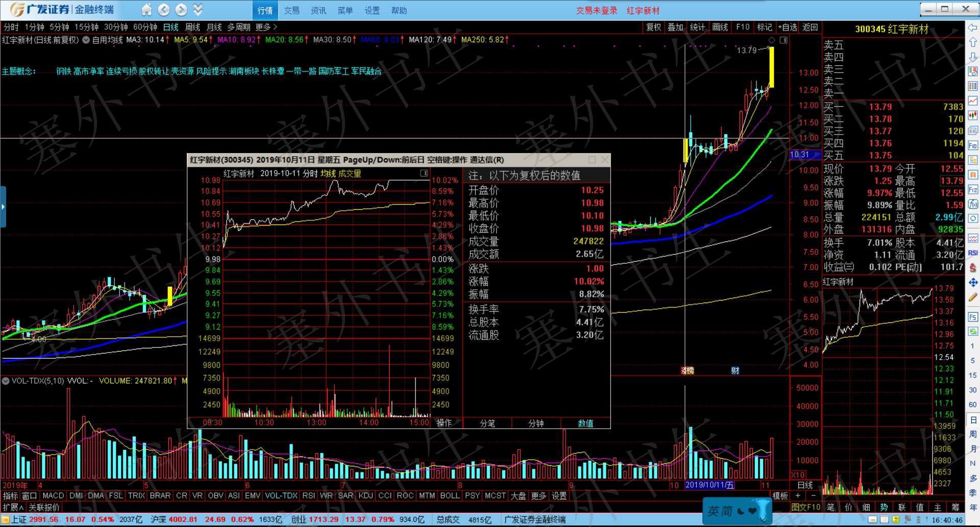Open sidebar quote list grid icon
The height and width of the screenshot is (527, 980).
click(973, 86)
